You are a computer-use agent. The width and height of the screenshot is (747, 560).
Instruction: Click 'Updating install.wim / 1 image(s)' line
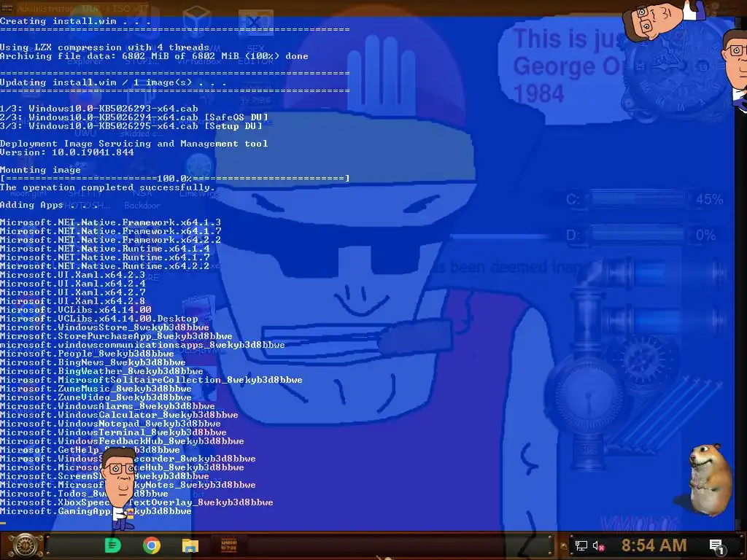(x=113, y=82)
